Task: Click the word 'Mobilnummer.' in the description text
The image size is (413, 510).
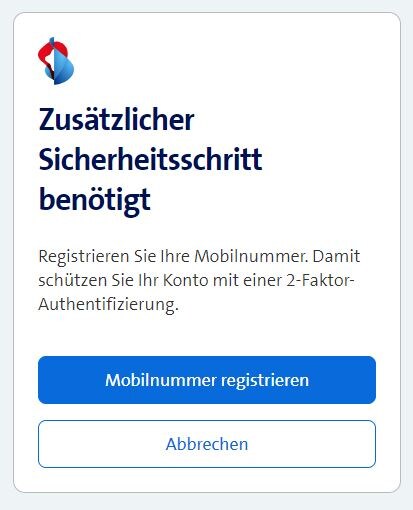Action: (x=251, y=256)
